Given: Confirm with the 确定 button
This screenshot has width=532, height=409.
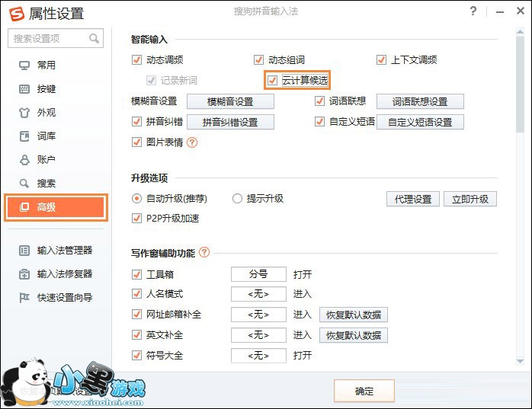Looking at the screenshot, I should click(364, 391).
